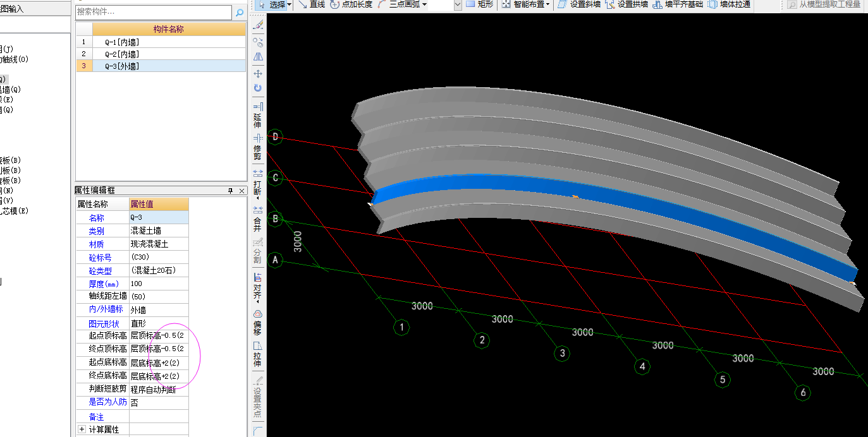868x437 pixels.
Task: Select the 矩形 rectangle tool
Action: point(479,4)
